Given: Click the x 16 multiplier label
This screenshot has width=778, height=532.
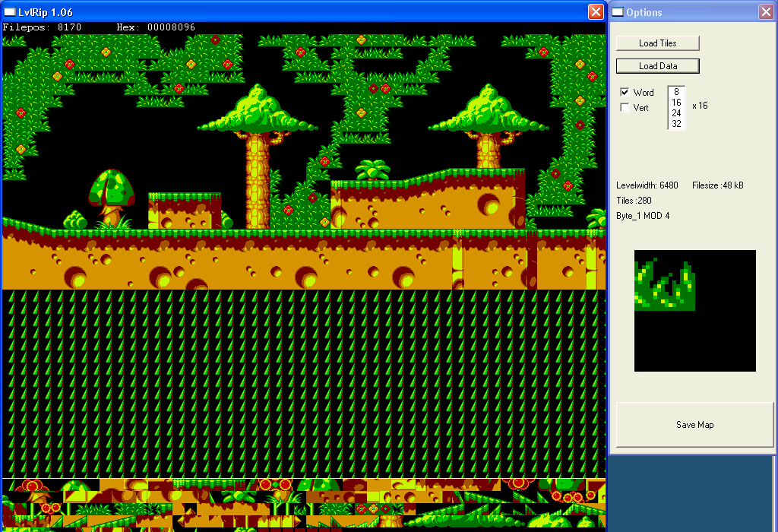Looking at the screenshot, I should click(x=700, y=106).
